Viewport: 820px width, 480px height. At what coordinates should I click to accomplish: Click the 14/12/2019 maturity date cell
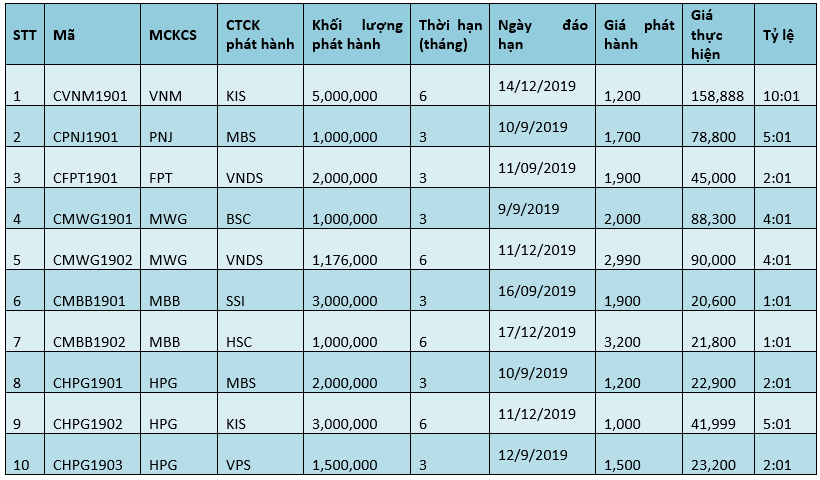(x=542, y=86)
